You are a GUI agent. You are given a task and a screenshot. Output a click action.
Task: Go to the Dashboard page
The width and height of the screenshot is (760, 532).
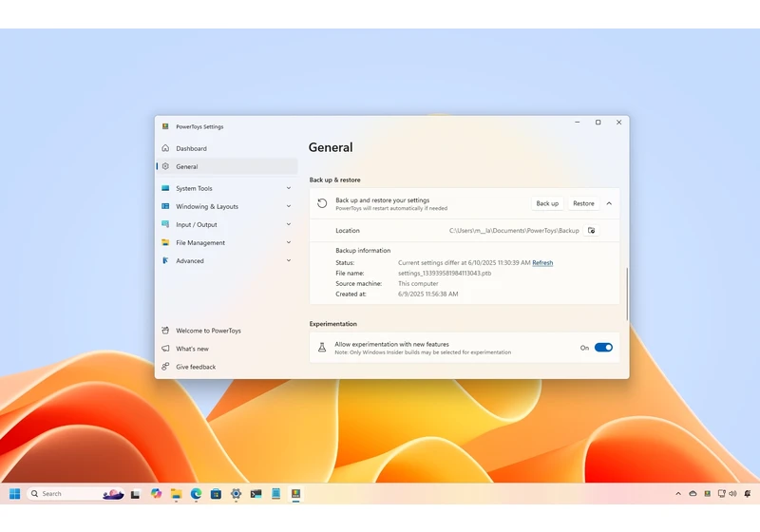point(227,148)
